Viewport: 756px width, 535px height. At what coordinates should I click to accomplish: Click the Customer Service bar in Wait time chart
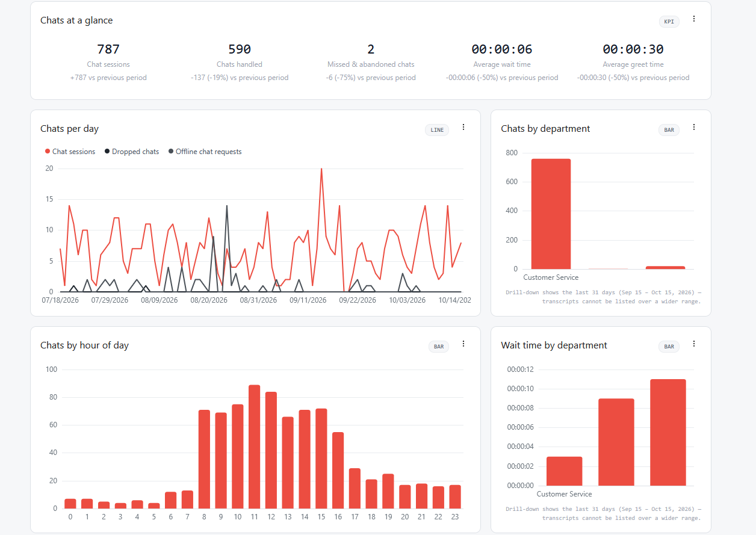[x=565, y=471]
